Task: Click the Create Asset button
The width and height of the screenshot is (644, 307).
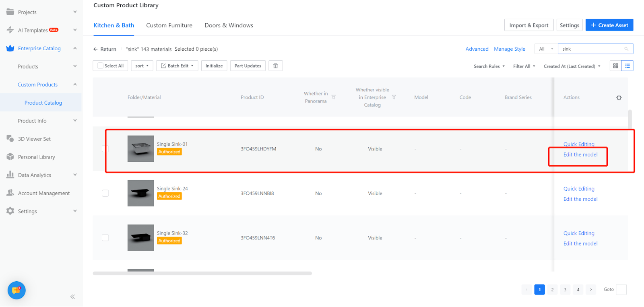Action: tap(609, 25)
